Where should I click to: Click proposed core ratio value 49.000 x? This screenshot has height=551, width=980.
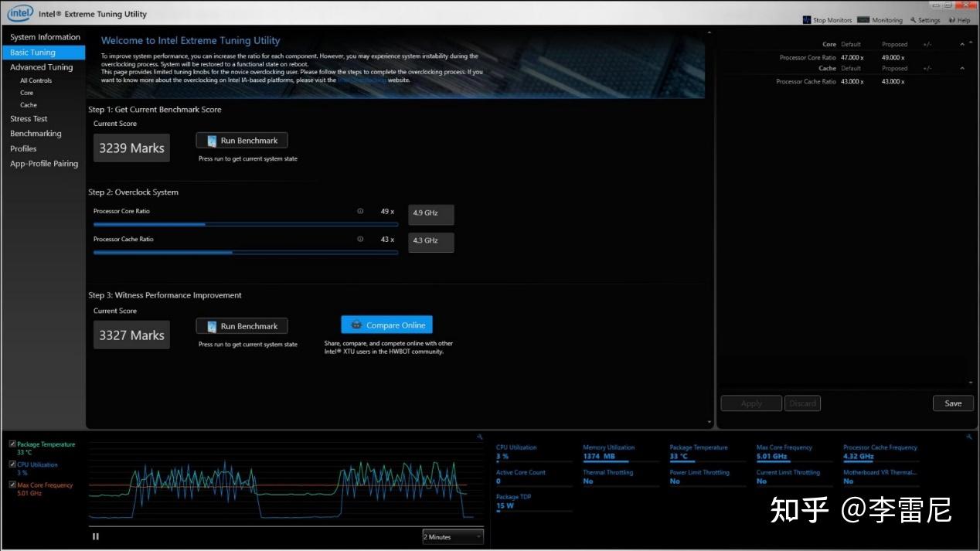coord(893,57)
